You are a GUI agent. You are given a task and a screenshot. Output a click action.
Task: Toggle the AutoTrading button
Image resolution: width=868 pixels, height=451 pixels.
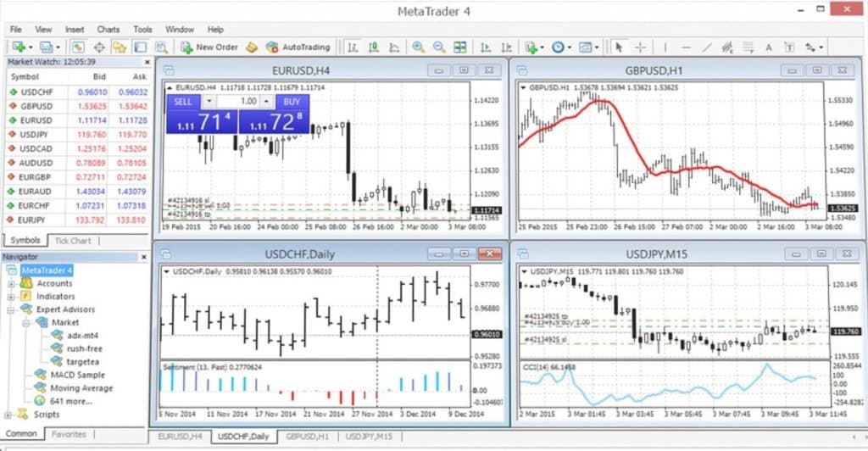(x=298, y=47)
